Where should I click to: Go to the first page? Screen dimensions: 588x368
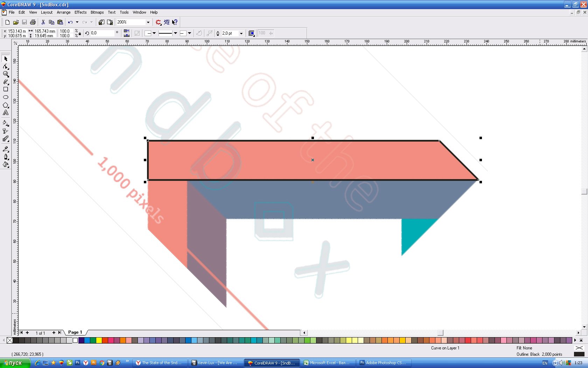[21, 333]
